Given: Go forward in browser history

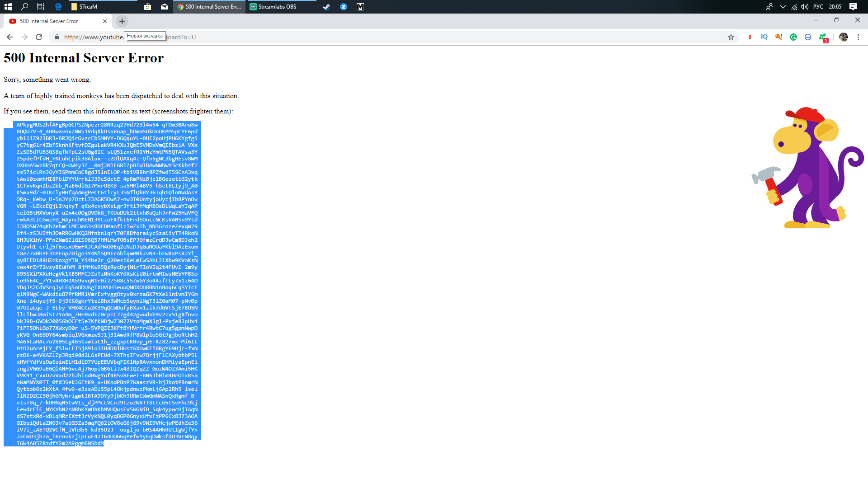Looking at the screenshot, I should tap(24, 37).
